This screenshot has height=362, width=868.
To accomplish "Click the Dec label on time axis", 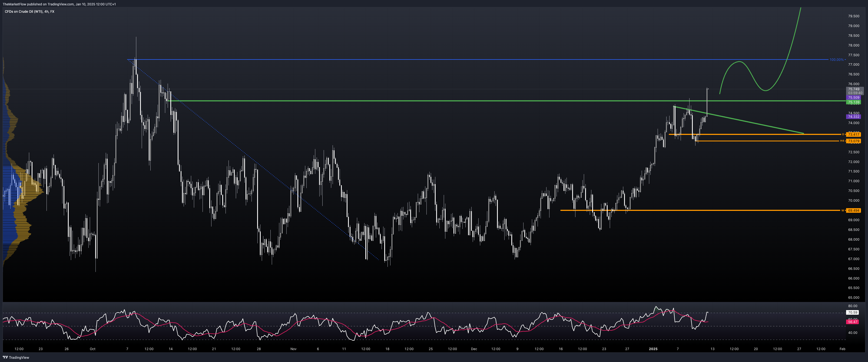I will 474,349.
